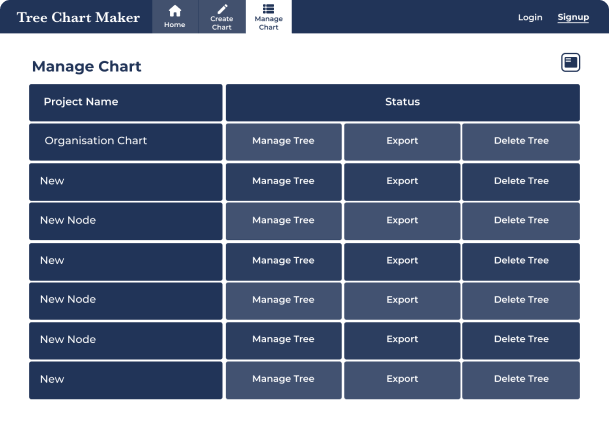Delete Tree for Organisation Chart
This screenshot has height=433, width=609.
pyautogui.click(x=521, y=141)
